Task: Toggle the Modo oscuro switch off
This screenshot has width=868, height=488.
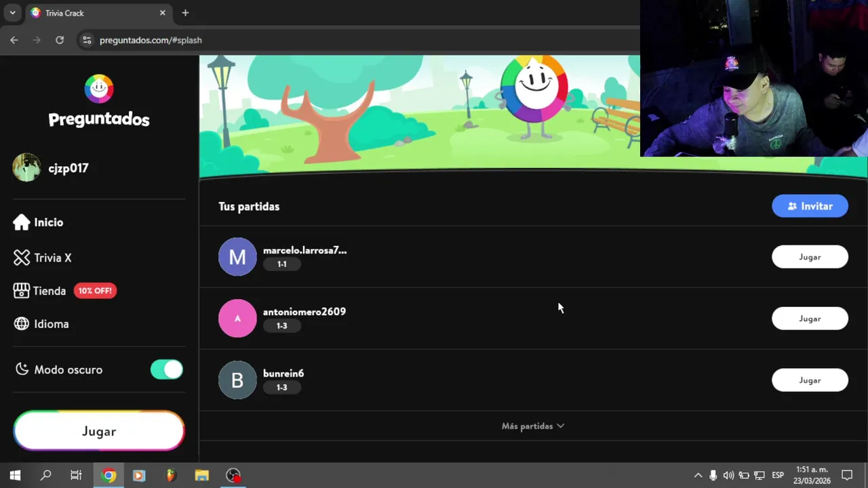Action: point(167,369)
